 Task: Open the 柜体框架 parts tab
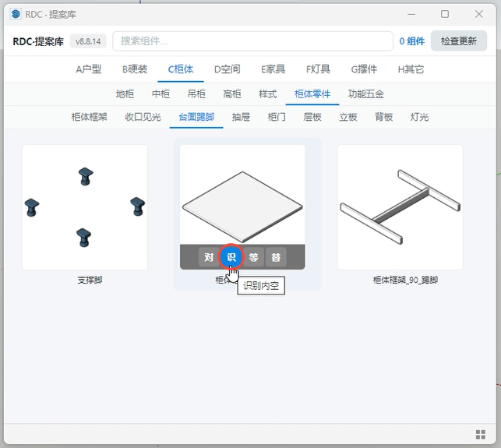click(89, 117)
